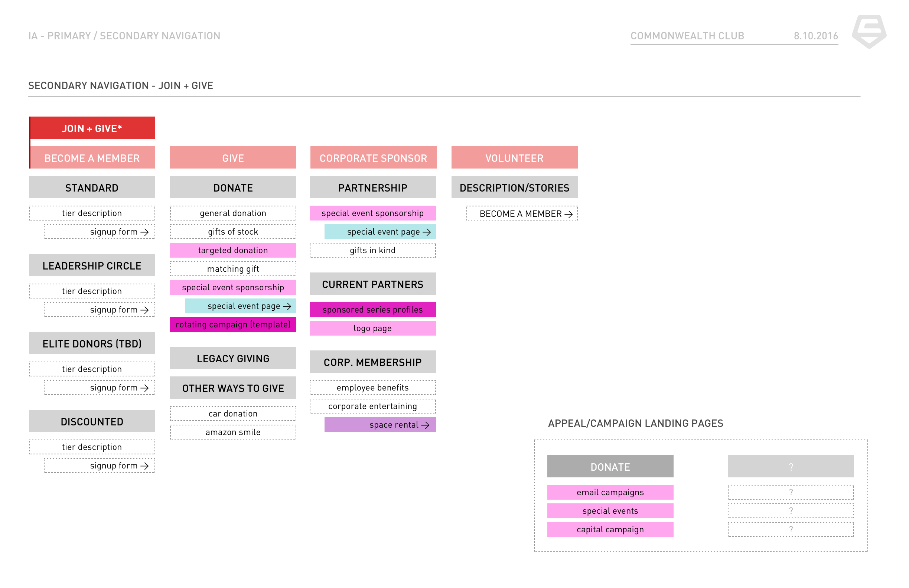The height and width of the screenshot is (588, 909).
Task: Select the rotating campaign (template) item
Action: point(233,324)
